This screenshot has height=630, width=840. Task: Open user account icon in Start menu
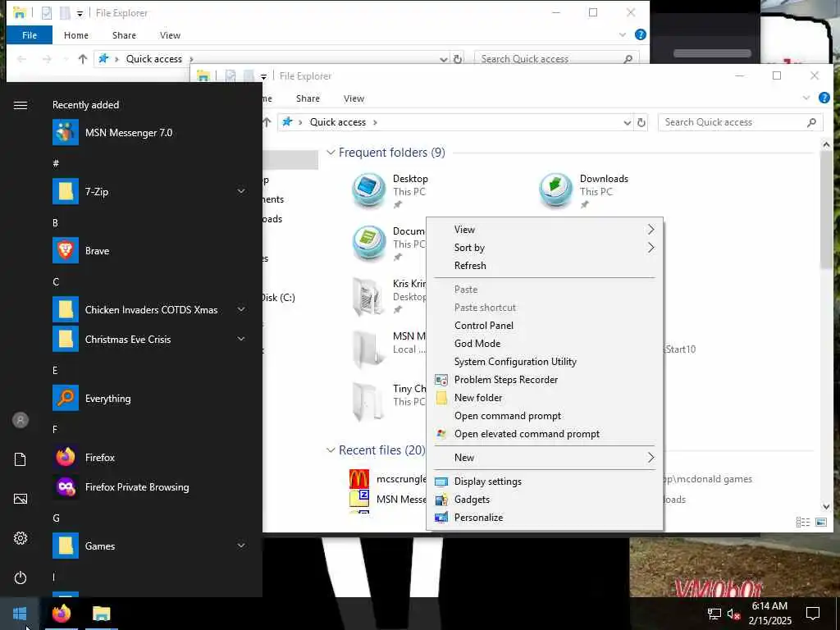21,420
